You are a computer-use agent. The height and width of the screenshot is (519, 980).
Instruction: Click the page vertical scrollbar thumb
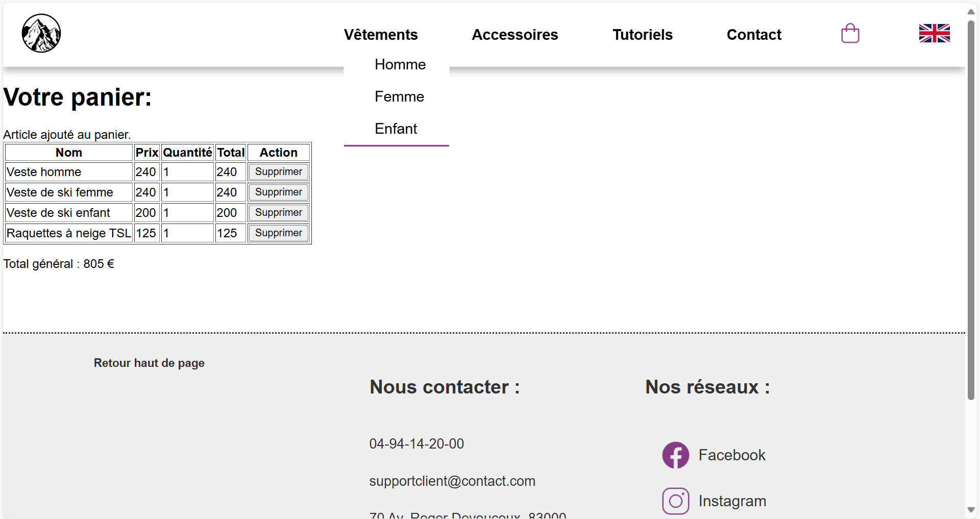[x=971, y=209]
